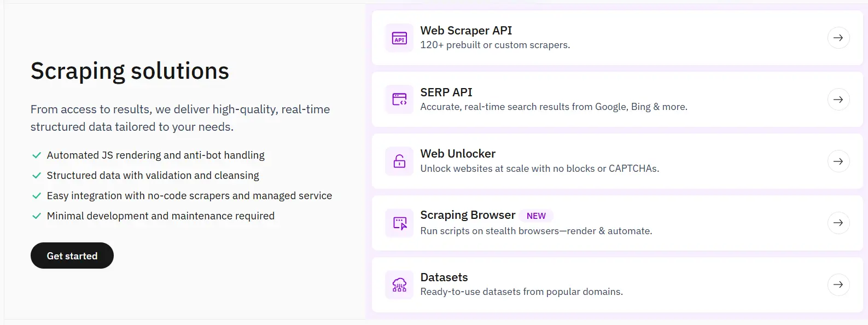The width and height of the screenshot is (868, 325).
Task: Click checkmark beside Minimal development and maintenance
Action: [x=37, y=216]
